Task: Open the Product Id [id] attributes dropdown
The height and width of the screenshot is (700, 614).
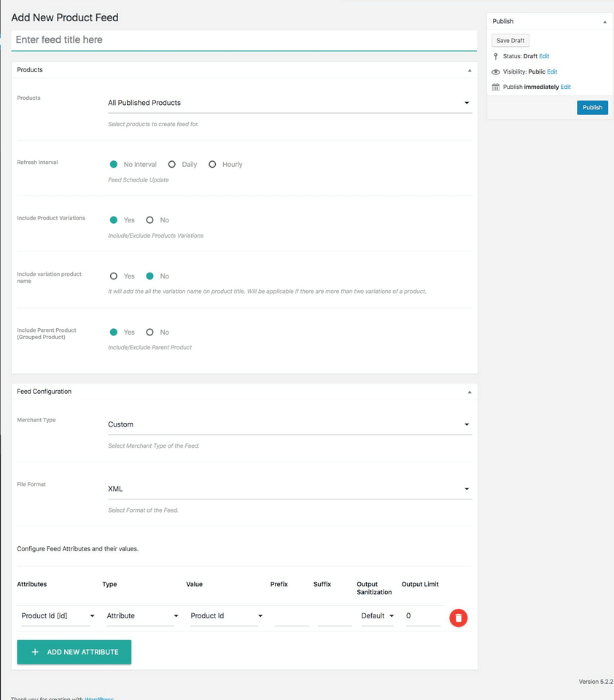Action: point(58,616)
